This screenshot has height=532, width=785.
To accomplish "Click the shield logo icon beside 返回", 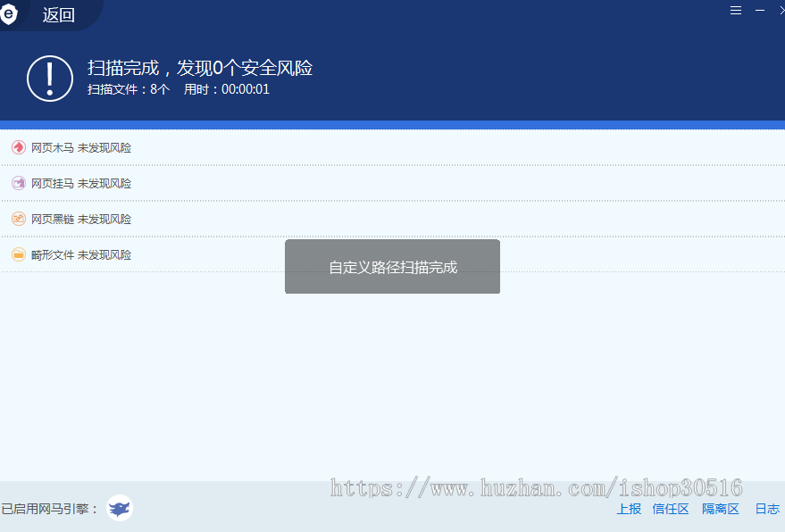I will pos(9,14).
